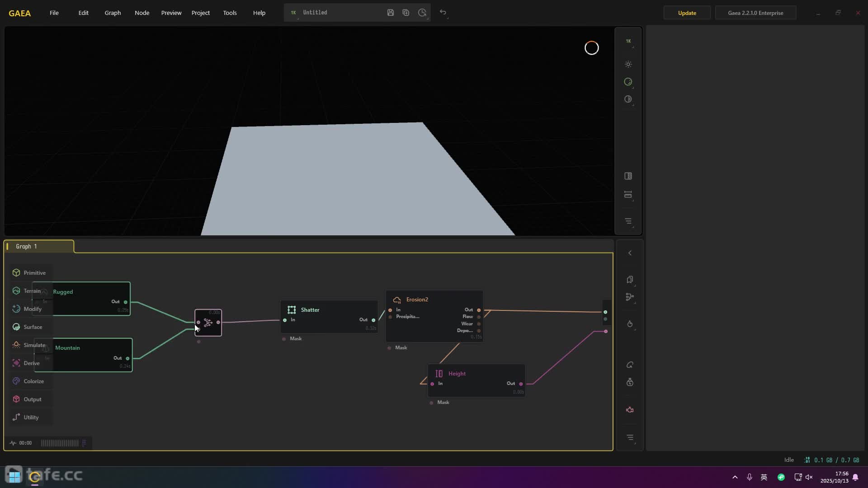This screenshot has width=868, height=488.
Task: Click the Shatter node icon
Action: point(292,310)
